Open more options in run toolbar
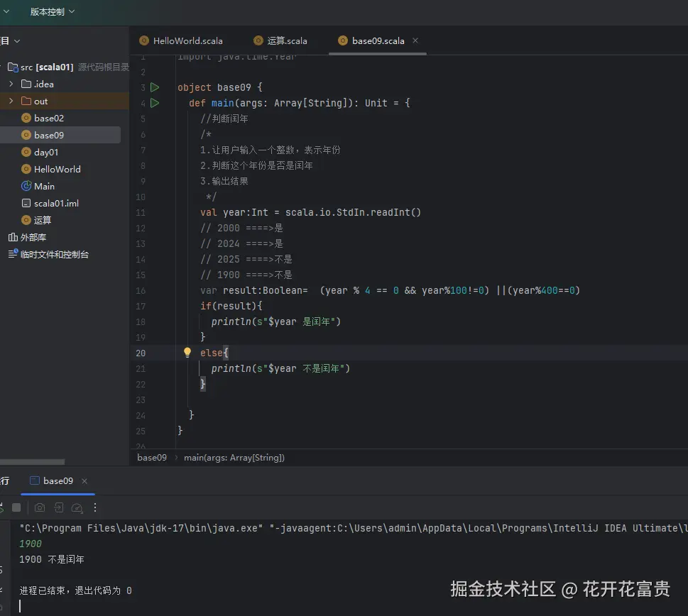Screen dimensions: 688x616 click(94, 507)
